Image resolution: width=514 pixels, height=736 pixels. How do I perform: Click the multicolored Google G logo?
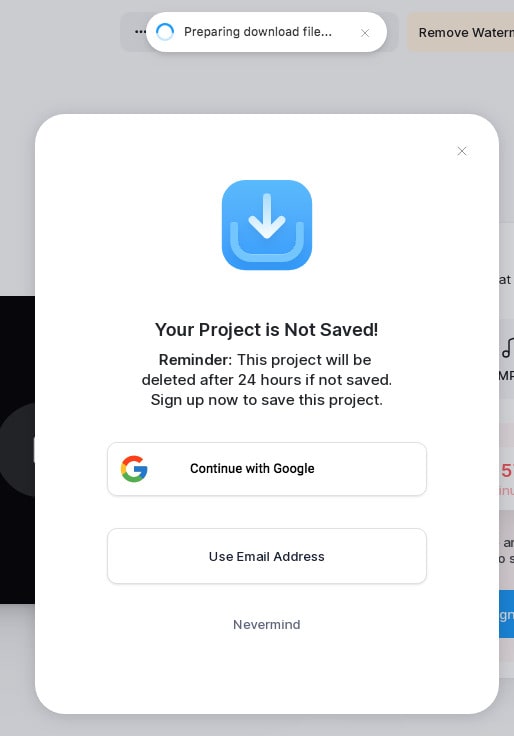[134, 468]
